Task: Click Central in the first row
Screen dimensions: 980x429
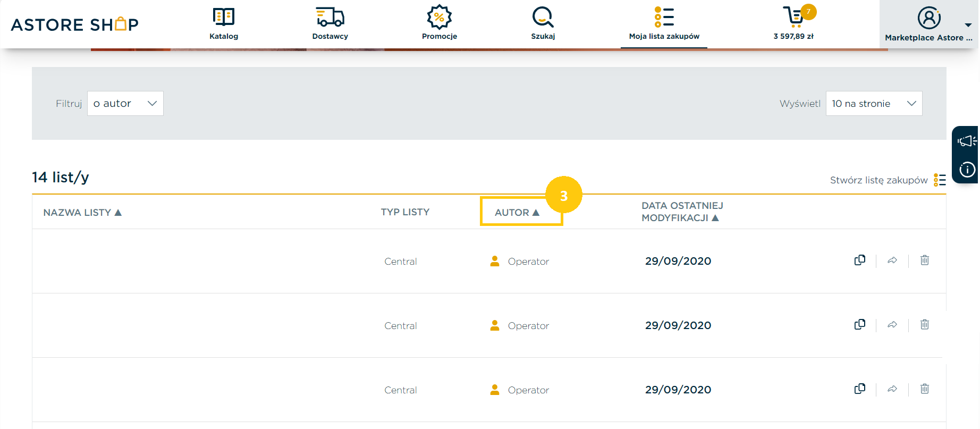Action: point(401,261)
